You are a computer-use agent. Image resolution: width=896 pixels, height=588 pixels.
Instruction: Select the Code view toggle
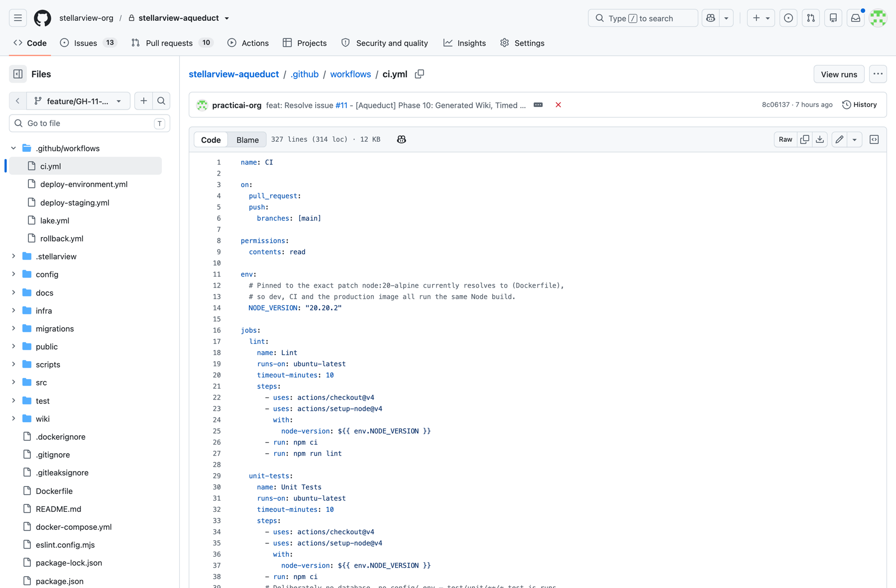211,140
